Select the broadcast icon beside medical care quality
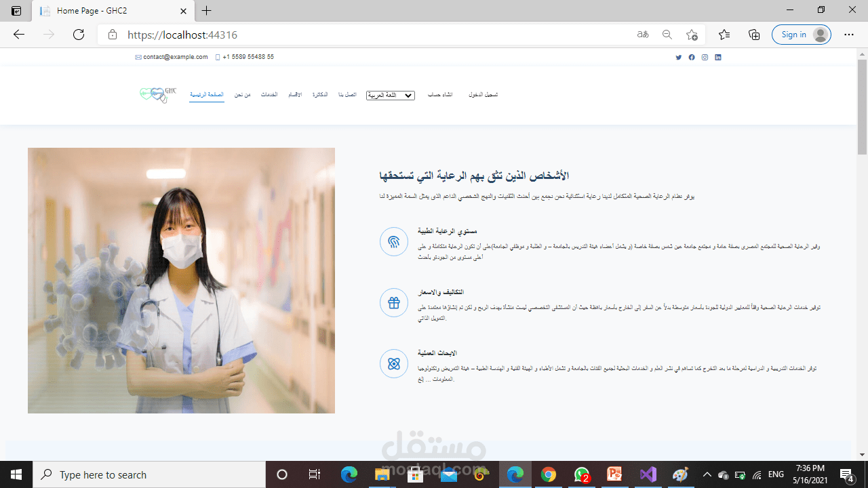Screen dimensions: 868x488 (394, 241)
